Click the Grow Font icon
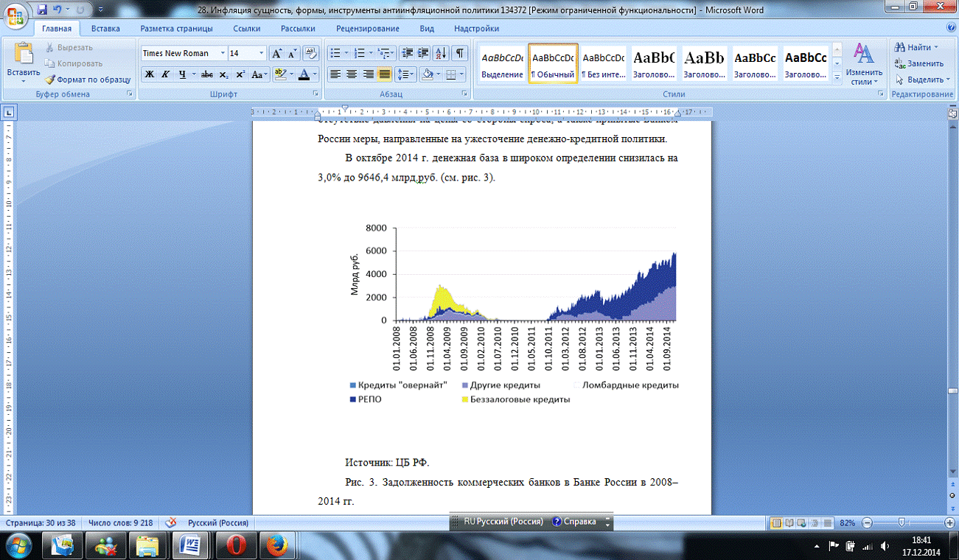This screenshot has width=959, height=560. 277,53
